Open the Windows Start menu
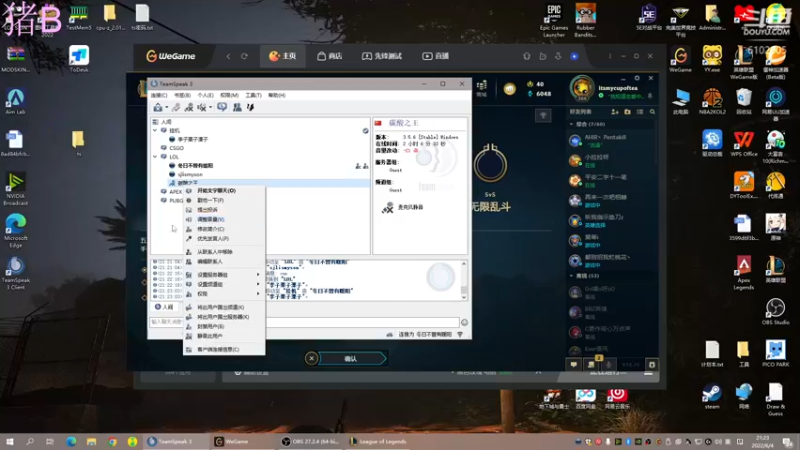This screenshot has height=450, width=800. click(10, 441)
